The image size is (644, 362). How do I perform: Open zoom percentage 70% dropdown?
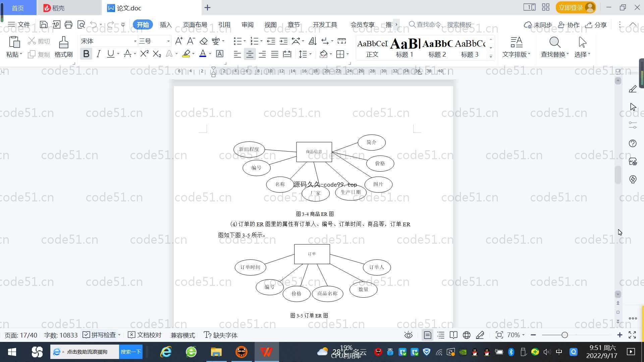pyautogui.click(x=516, y=335)
